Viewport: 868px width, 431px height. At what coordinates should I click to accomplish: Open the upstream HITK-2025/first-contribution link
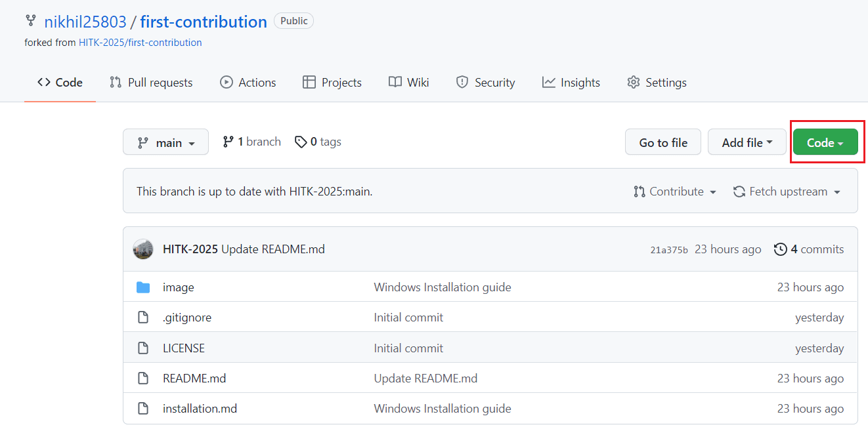140,43
